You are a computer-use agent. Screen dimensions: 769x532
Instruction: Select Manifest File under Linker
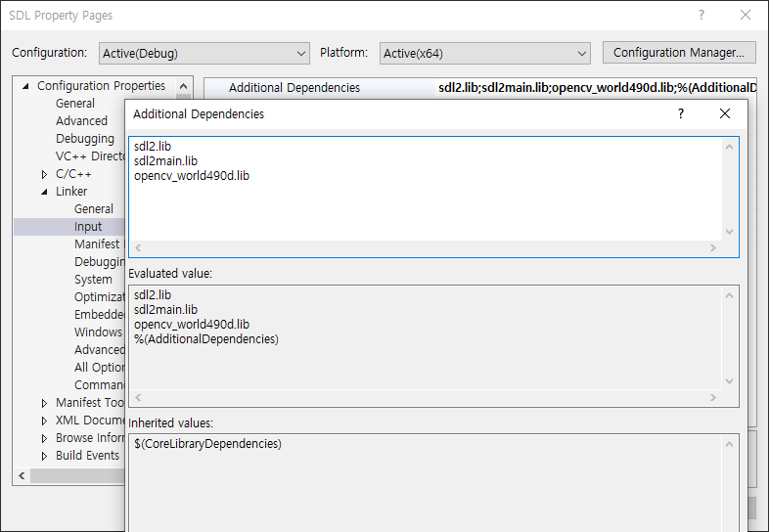(100, 244)
